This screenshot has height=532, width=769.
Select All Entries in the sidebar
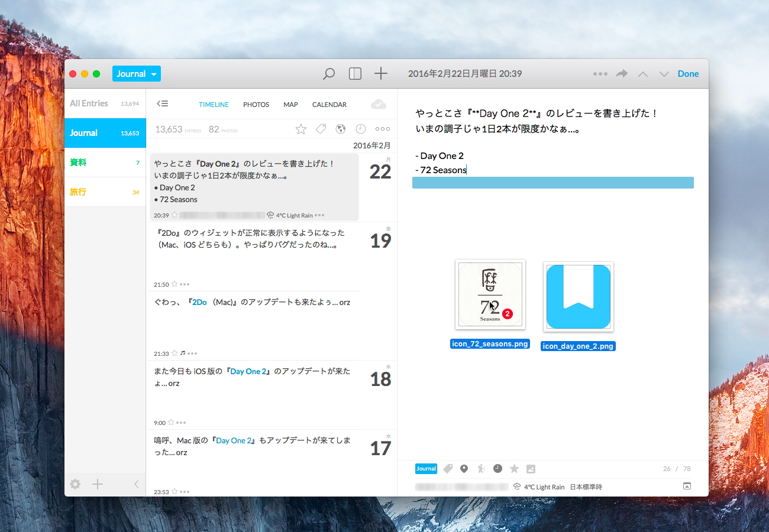click(x=105, y=103)
